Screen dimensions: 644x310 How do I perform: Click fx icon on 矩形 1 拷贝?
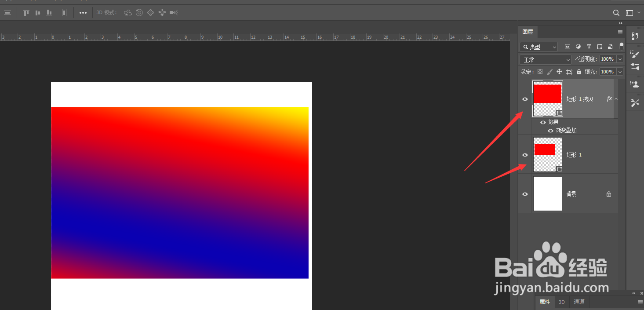tap(609, 99)
